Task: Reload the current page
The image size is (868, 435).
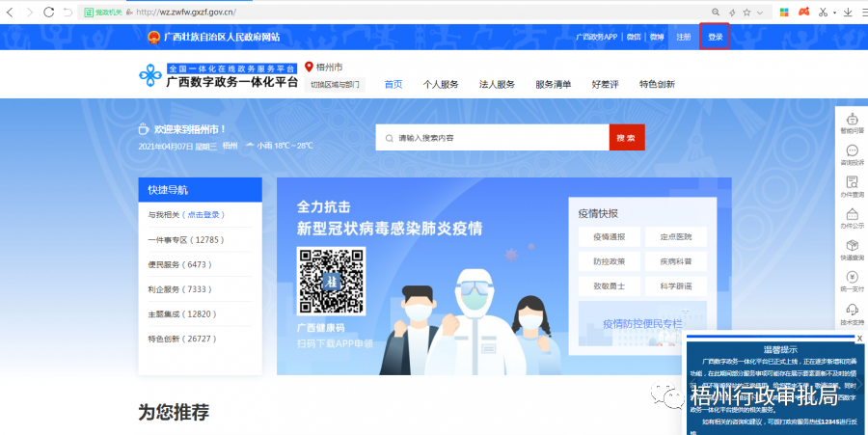Action: click(49, 13)
